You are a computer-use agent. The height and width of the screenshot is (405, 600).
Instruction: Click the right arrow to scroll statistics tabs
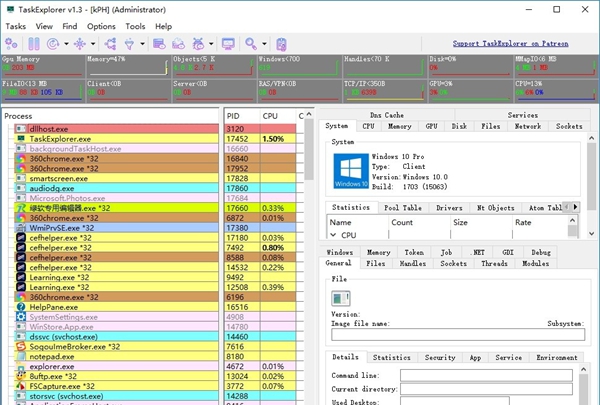click(575, 207)
